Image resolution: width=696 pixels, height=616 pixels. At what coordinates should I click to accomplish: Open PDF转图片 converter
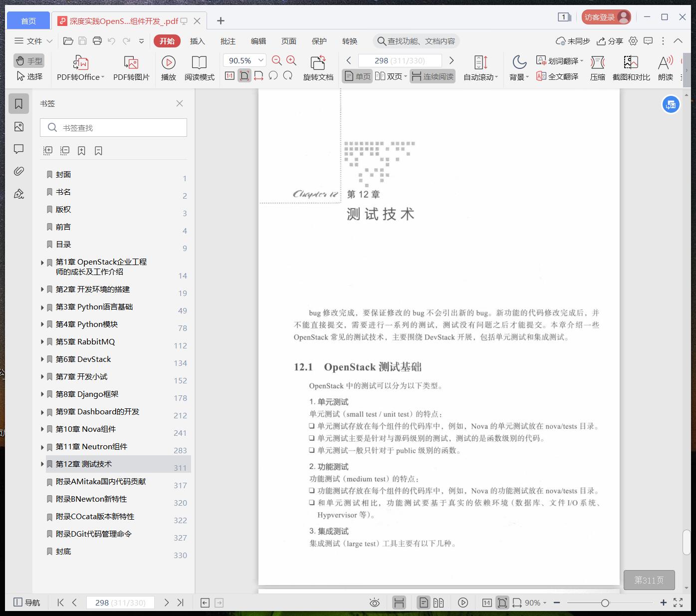(131, 68)
